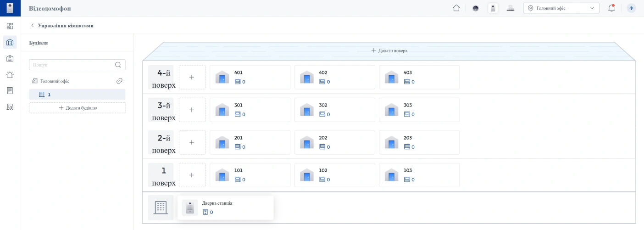
Task: Open the residents sidebar icon
Action: click(x=10, y=58)
